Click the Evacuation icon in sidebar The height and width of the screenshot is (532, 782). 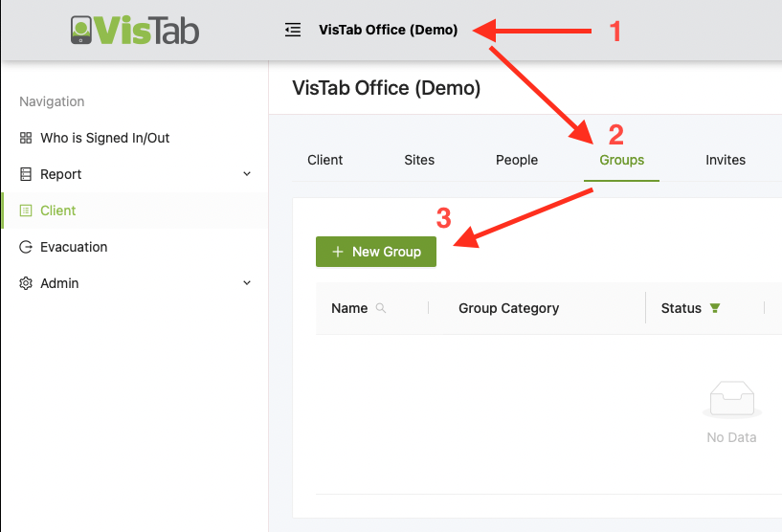(26, 247)
